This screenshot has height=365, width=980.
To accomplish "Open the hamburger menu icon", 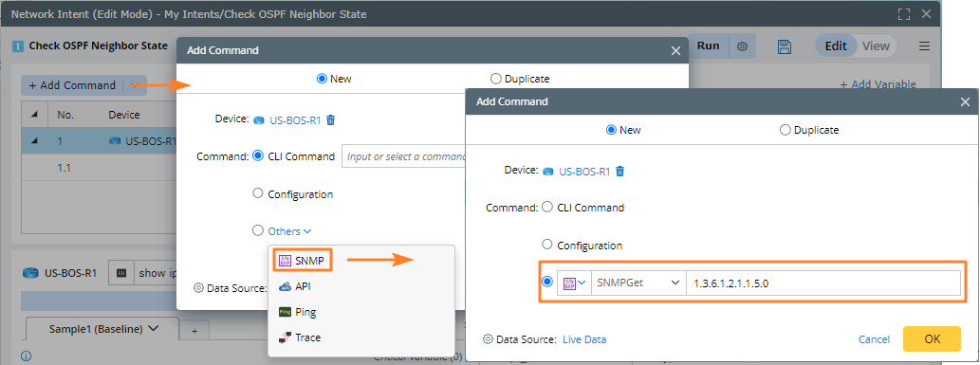I will [x=924, y=46].
